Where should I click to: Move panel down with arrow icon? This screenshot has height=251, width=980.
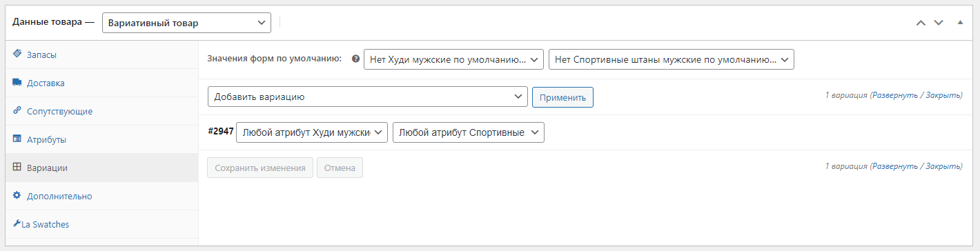click(x=938, y=23)
